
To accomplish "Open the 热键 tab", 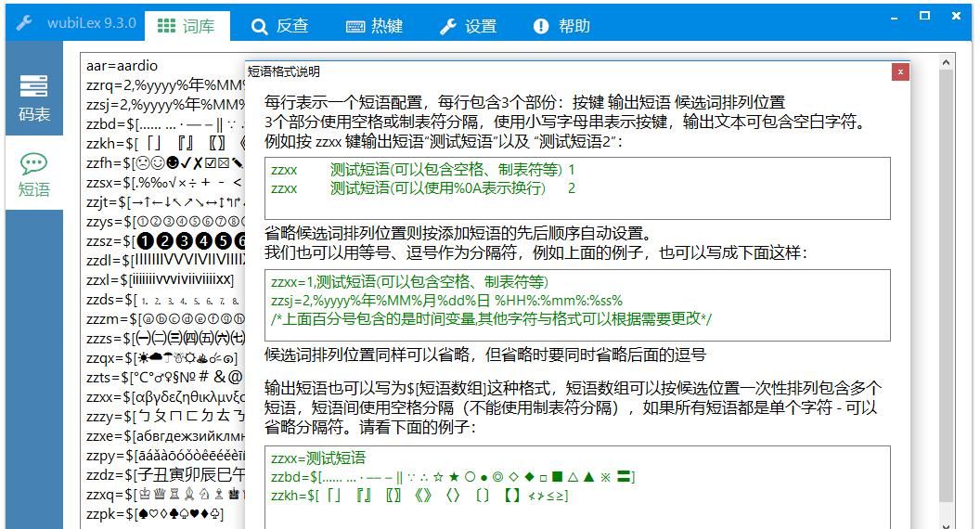I will point(374,26).
